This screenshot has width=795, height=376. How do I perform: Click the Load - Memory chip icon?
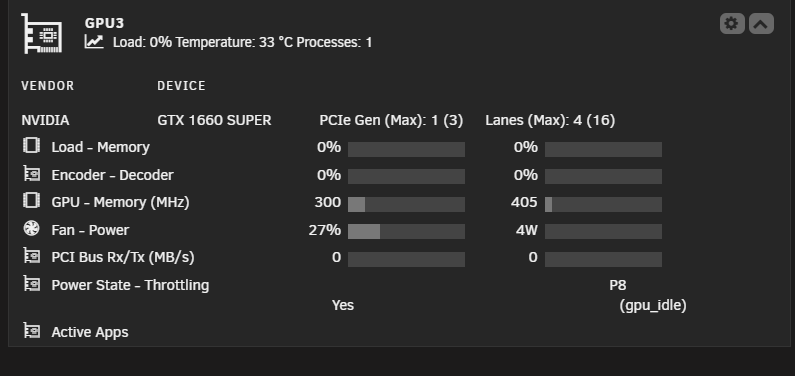[x=31, y=145]
